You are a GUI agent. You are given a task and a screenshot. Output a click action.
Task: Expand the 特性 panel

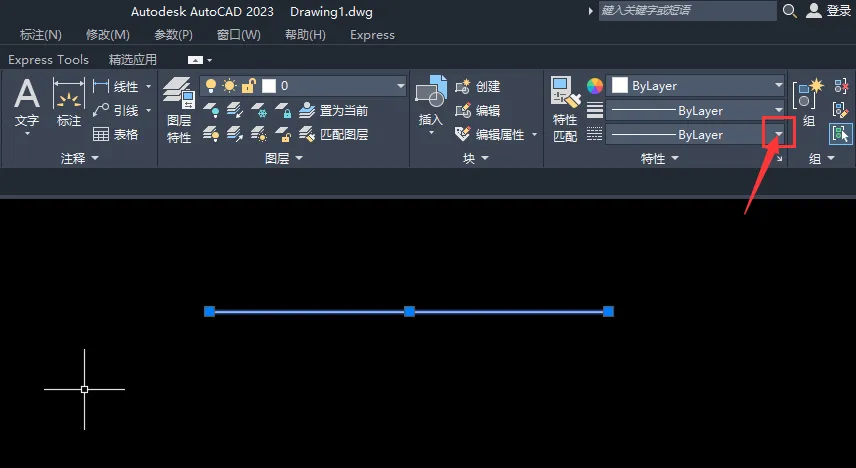pos(659,158)
